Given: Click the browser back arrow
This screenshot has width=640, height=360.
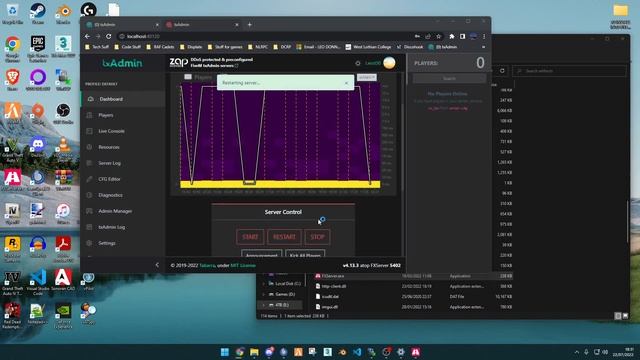Looking at the screenshot, I should click(87, 36).
